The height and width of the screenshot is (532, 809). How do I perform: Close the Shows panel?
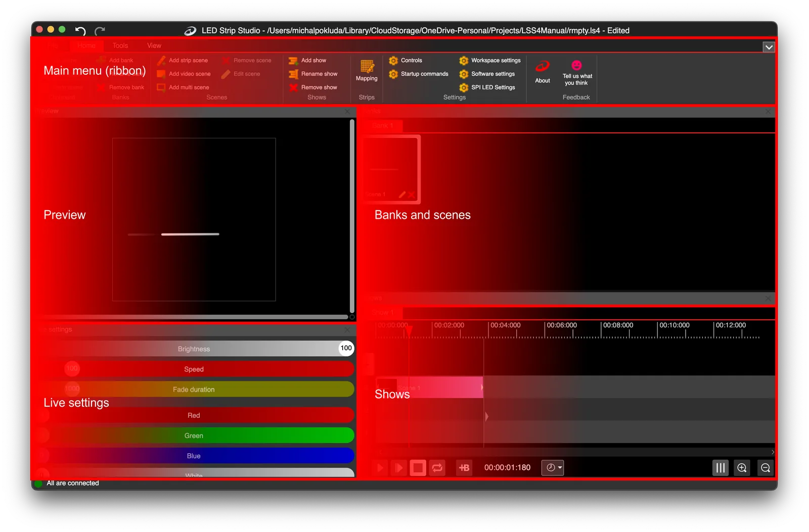pos(768,299)
